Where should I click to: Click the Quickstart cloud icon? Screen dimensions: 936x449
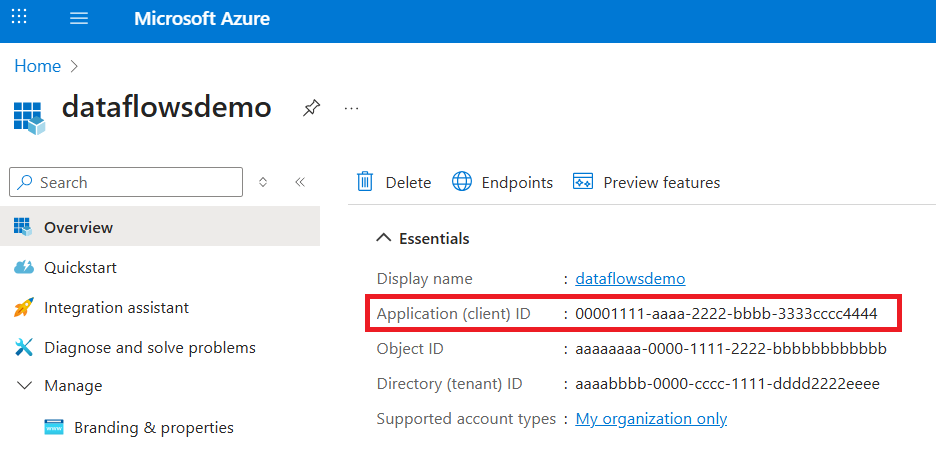tap(24, 267)
